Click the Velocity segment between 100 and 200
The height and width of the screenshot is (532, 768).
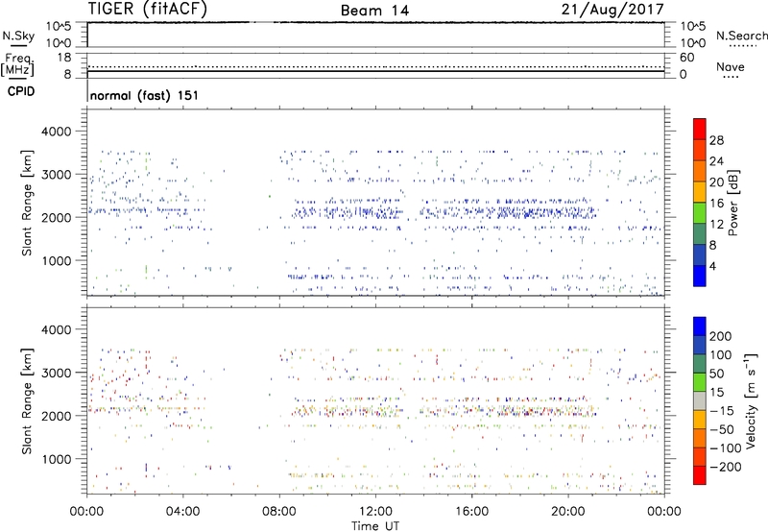pyautogui.click(x=700, y=346)
